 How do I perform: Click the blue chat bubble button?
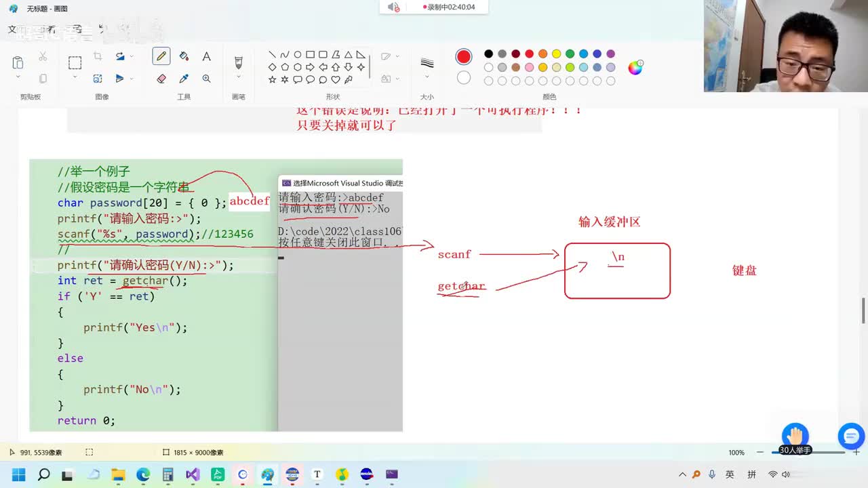(851, 436)
